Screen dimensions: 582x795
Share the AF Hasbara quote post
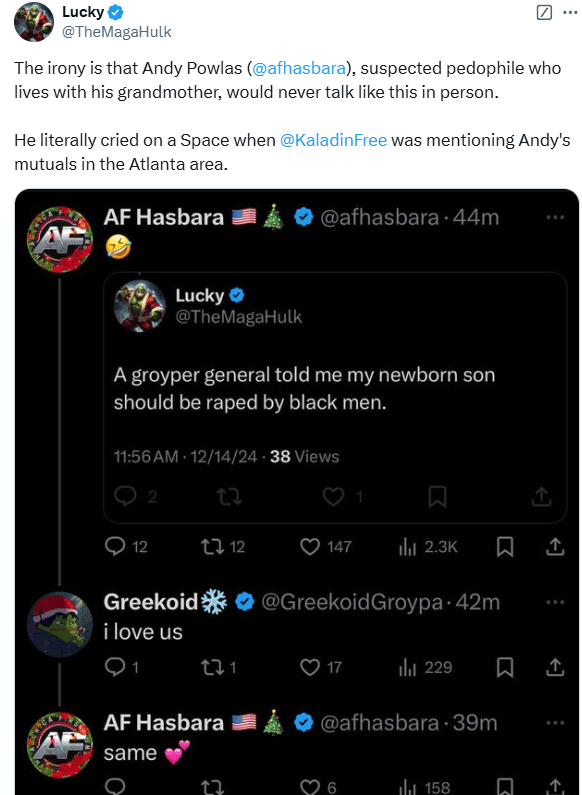point(555,546)
